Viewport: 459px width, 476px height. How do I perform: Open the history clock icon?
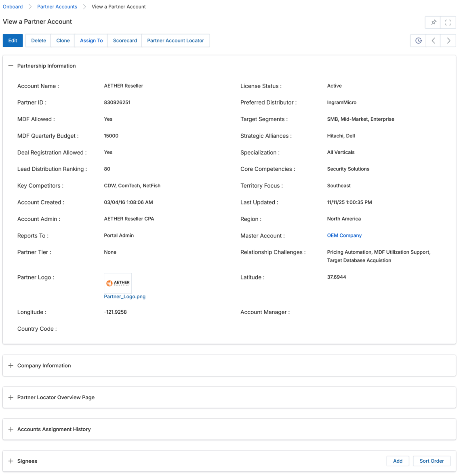point(418,41)
